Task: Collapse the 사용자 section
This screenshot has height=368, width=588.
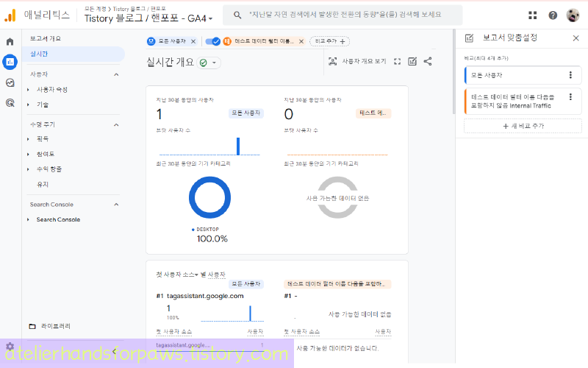Action: click(x=116, y=74)
